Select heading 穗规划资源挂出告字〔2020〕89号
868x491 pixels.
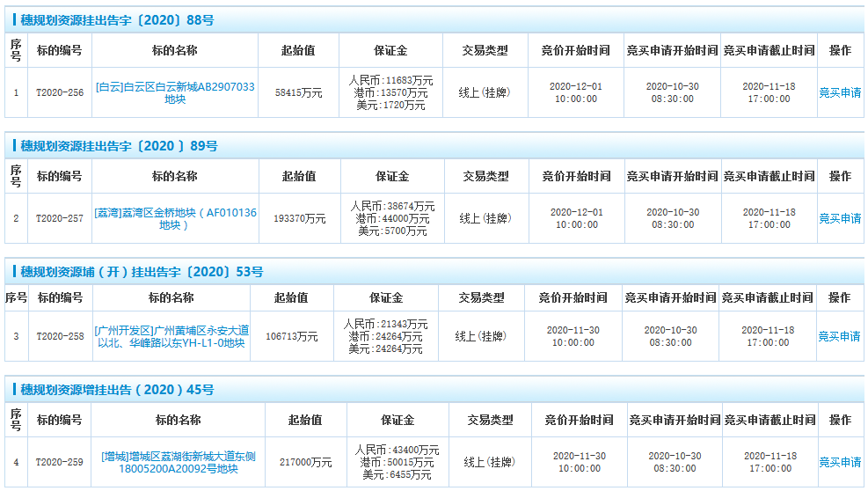[x=119, y=145]
